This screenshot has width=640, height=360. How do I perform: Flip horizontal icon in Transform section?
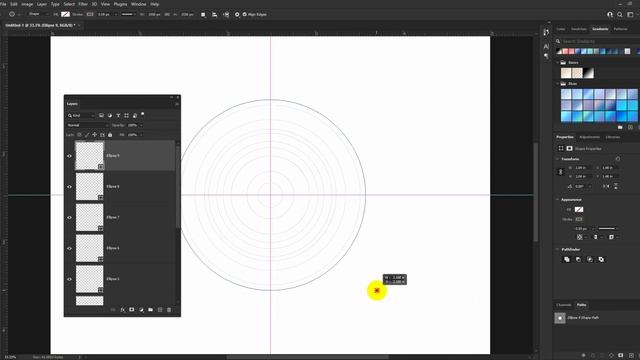click(x=606, y=186)
